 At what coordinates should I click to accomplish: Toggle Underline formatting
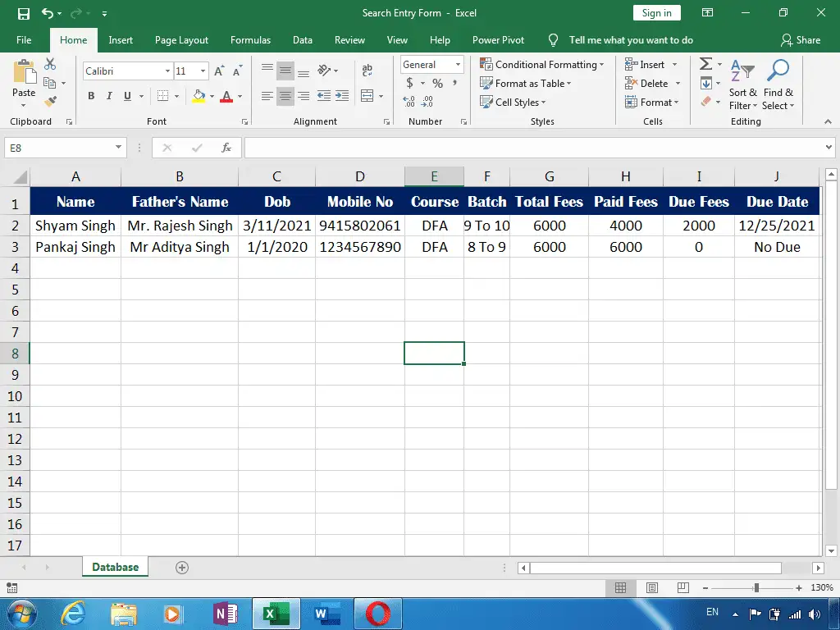pyautogui.click(x=127, y=96)
